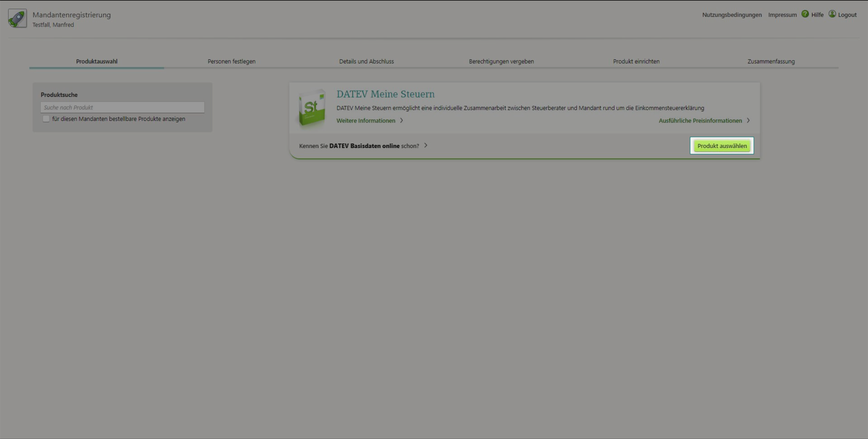Select the Produkt einrichten tab
This screenshot has height=439, width=868.
coord(636,62)
